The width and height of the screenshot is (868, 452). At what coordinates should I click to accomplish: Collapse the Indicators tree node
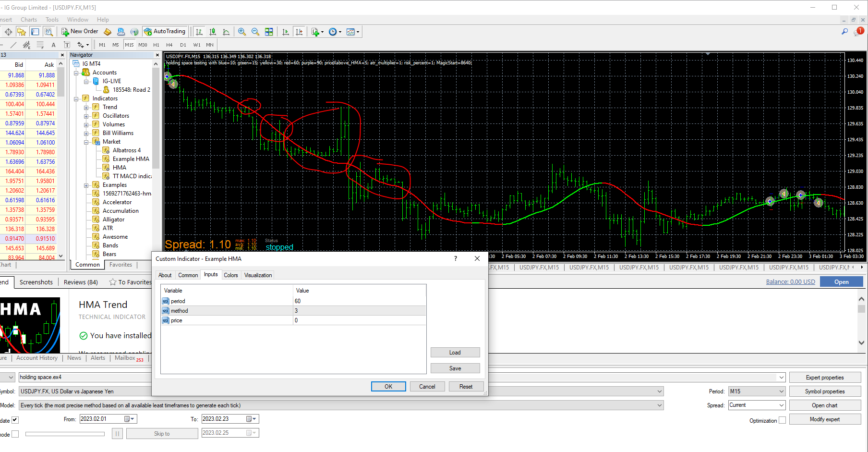[x=76, y=99]
